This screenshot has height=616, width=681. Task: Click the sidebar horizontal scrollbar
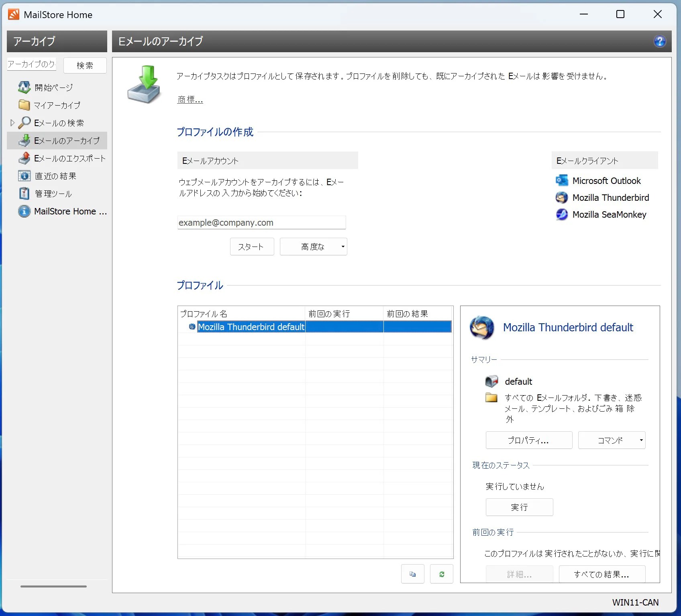pyautogui.click(x=53, y=586)
